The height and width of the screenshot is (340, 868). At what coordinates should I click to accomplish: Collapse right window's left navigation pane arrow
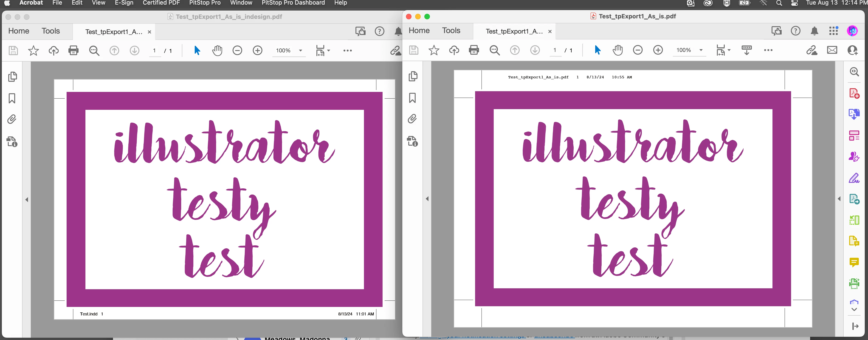(427, 199)
